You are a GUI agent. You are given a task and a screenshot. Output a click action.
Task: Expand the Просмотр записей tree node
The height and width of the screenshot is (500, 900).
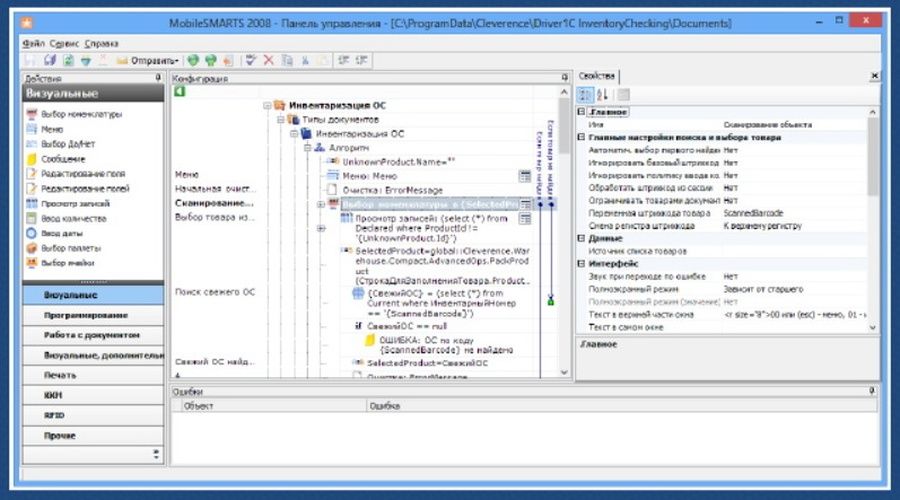point(321,228)
